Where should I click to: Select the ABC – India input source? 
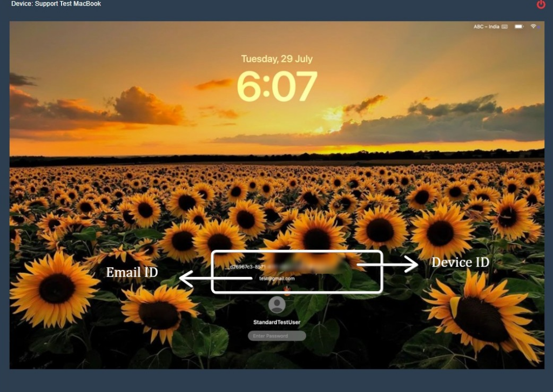tap(486, 26)
